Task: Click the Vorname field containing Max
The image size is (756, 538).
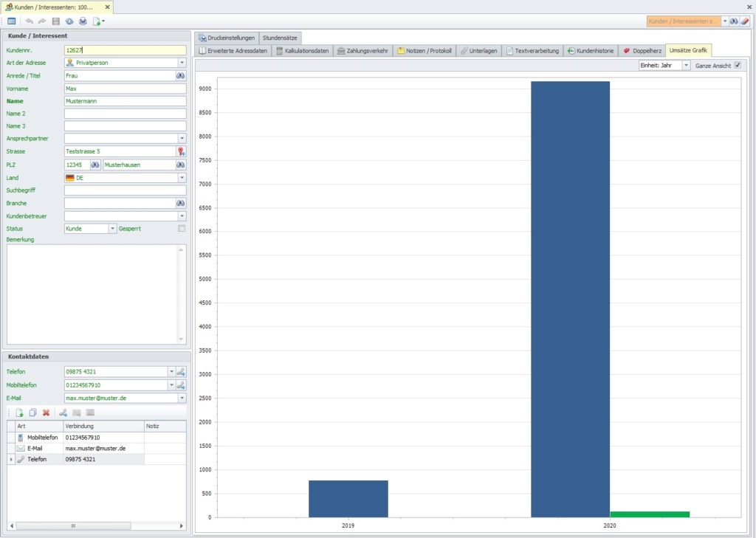Action: pyautogui.click(x=126, y=89)
